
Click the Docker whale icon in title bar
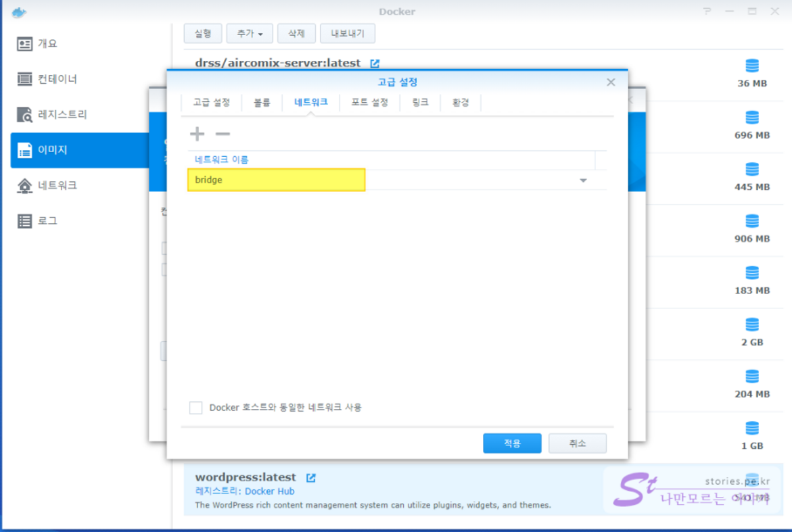[x=20, y=11]
